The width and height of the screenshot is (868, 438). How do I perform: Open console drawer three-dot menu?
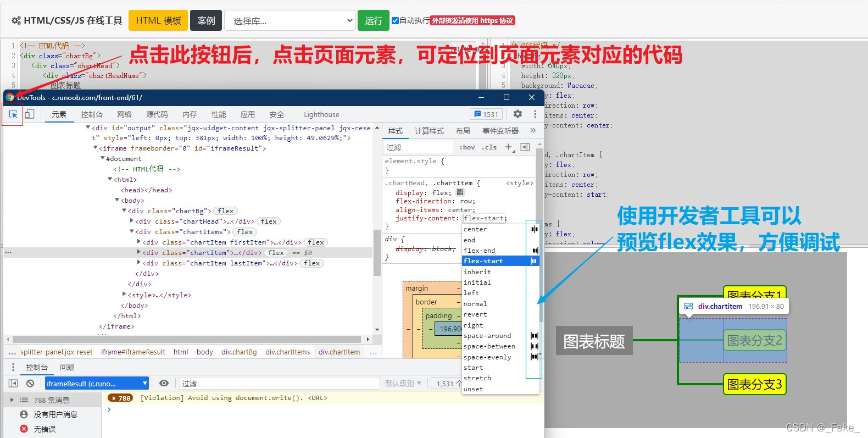coord(13,367)
